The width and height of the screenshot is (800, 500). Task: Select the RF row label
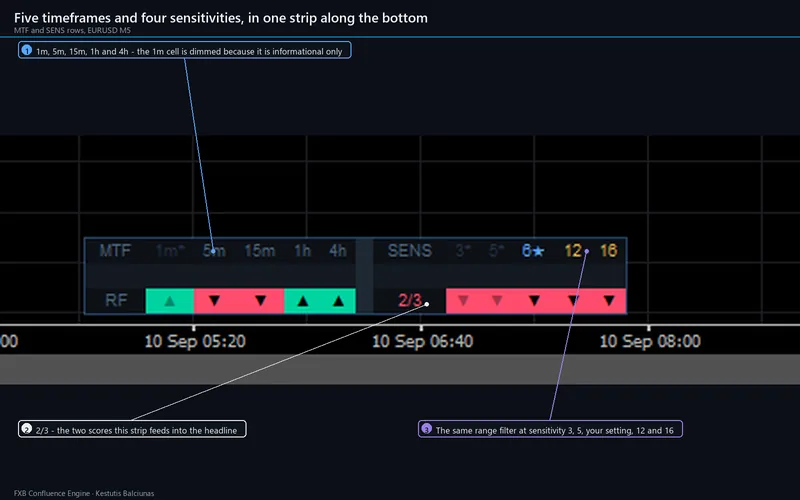click(x=116, y=300)
